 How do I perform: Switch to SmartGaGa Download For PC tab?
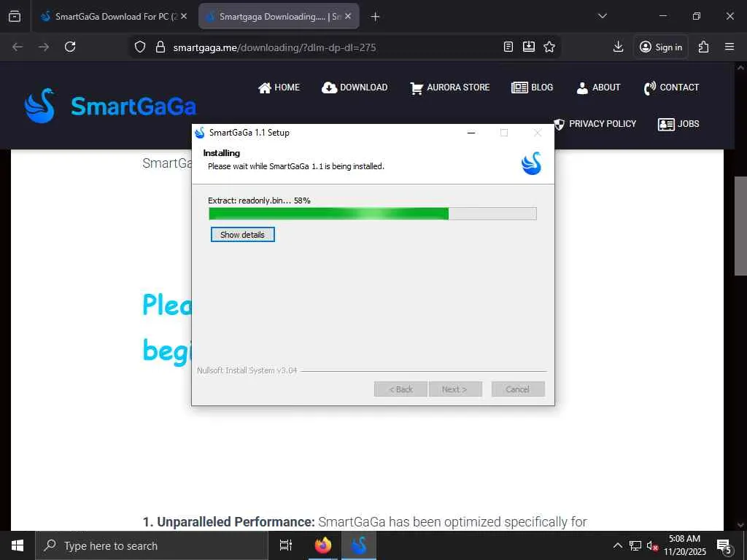tap(115, 16)
